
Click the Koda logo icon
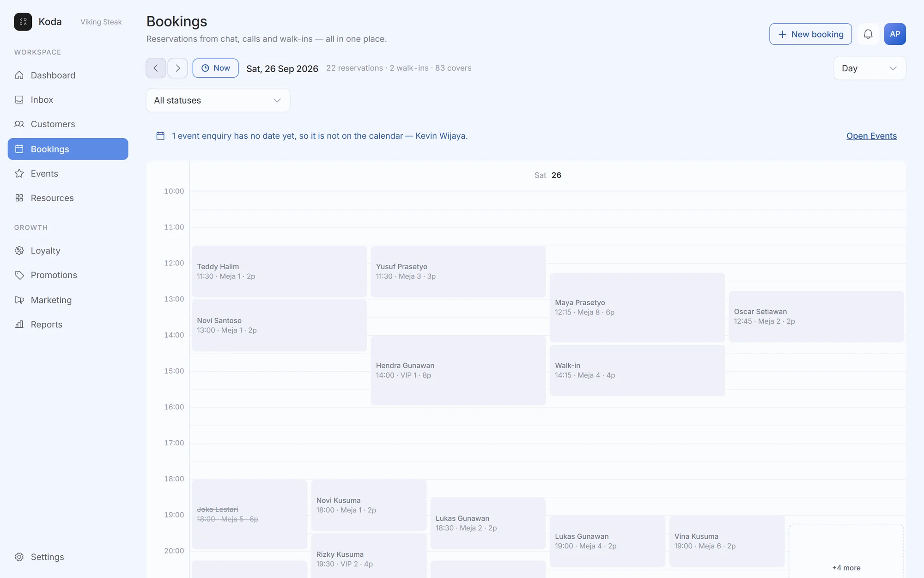[x=23, y=22]
